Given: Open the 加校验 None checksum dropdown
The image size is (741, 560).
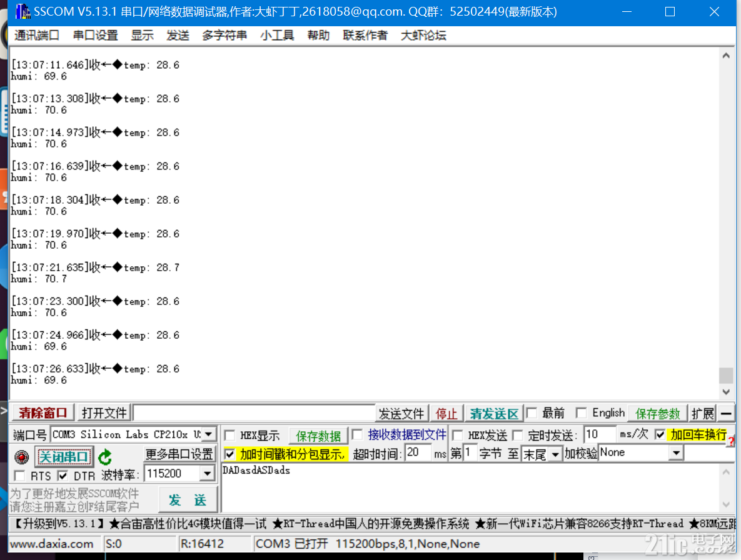Looking at the screenshot, I should tap(676, 453).
